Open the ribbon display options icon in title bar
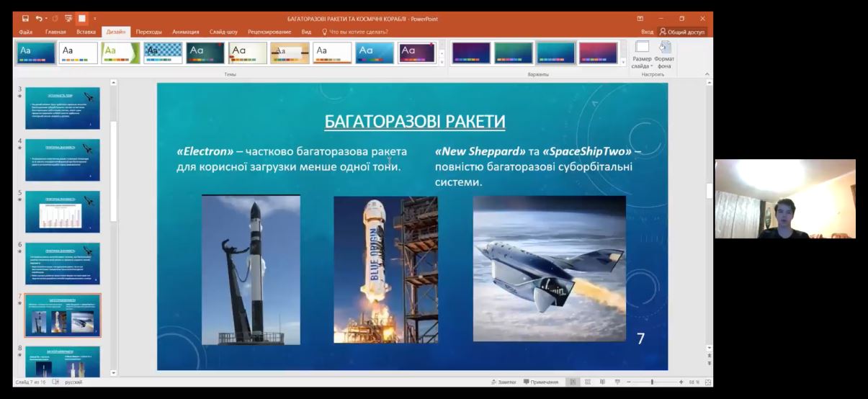The image size is (868, 399). [x=640, y=19]
